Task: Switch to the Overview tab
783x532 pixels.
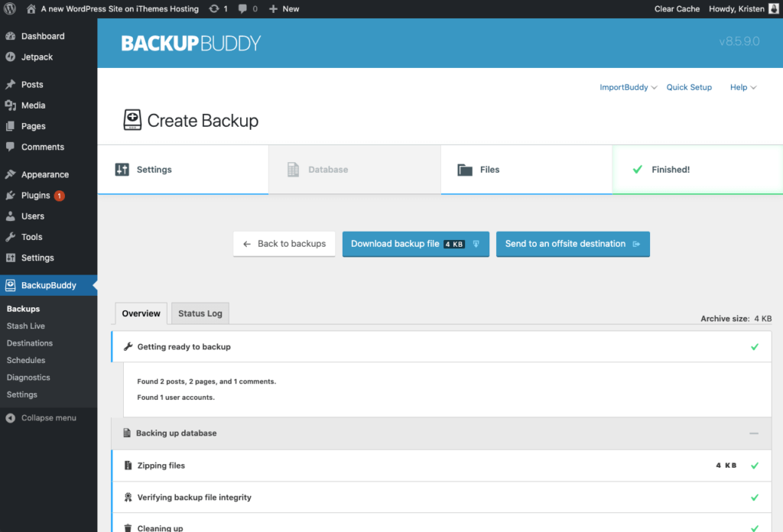Action: tap(141, 313)
